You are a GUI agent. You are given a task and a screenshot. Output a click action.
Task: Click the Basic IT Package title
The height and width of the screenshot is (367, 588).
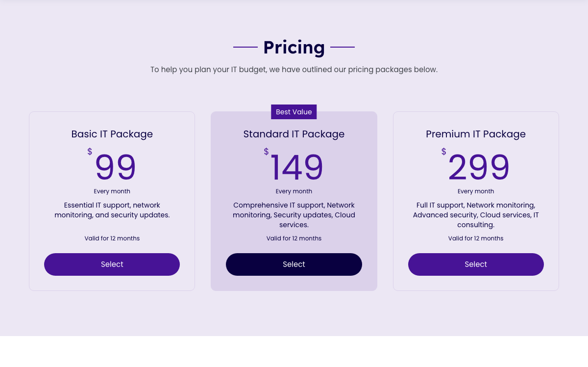tap(112, 133)
